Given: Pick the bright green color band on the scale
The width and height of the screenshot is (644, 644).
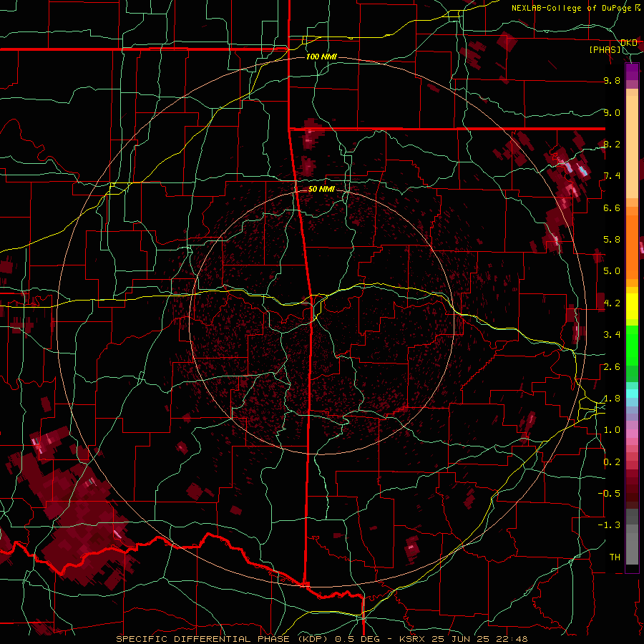Looking at the screenshot, I should pos(632,345).
